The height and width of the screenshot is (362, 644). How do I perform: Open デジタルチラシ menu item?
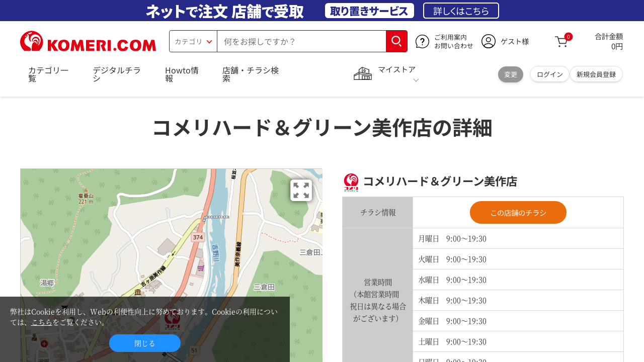[116, 74]
